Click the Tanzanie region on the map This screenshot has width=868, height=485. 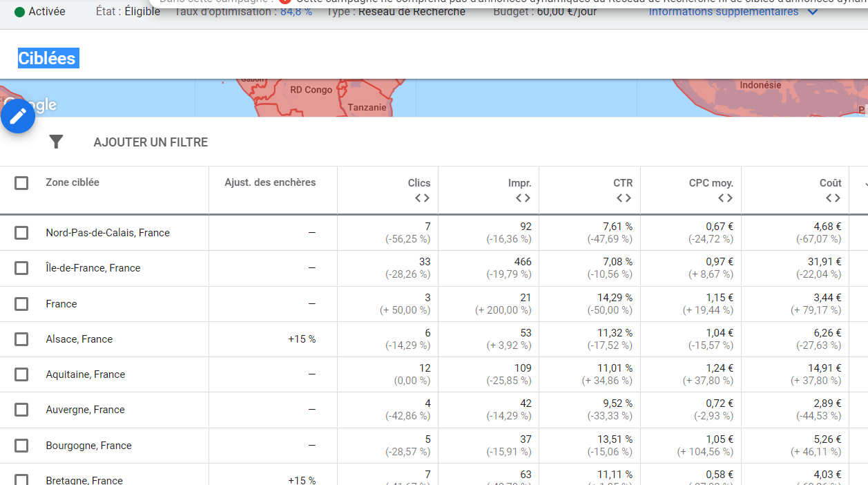pos(367,107)
